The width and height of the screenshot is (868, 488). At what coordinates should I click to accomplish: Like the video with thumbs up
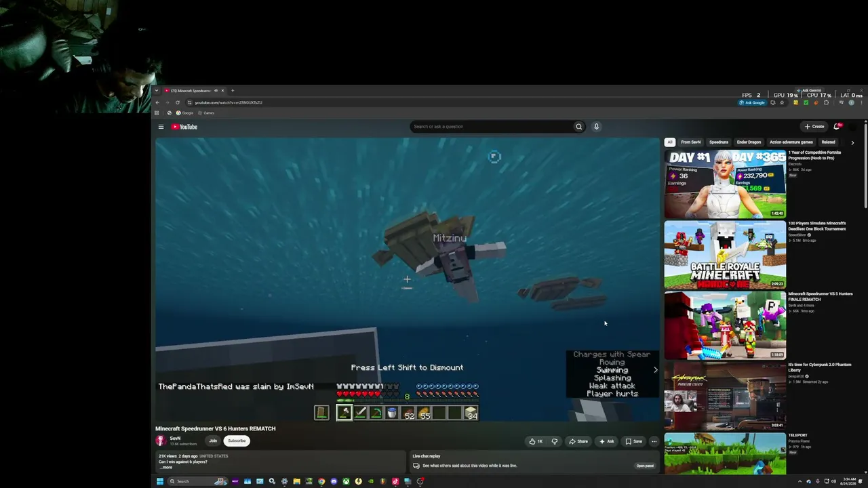(536, 441)
